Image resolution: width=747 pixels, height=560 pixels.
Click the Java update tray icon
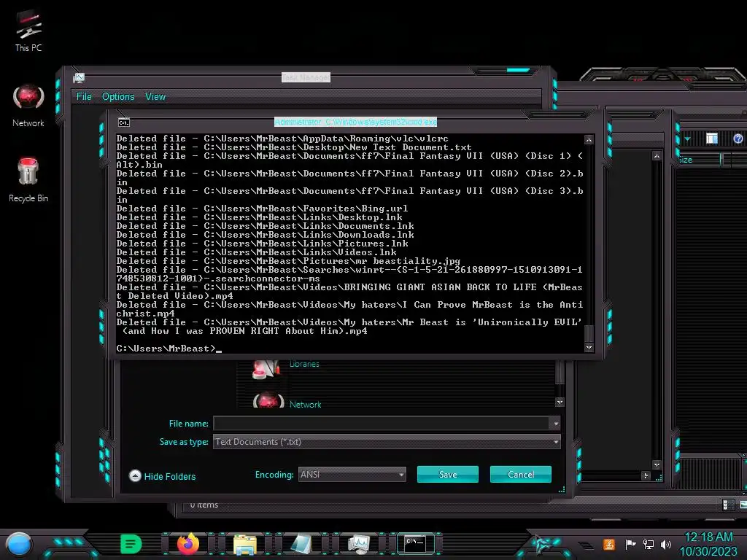pyautogui.click(x=609, y=544)
